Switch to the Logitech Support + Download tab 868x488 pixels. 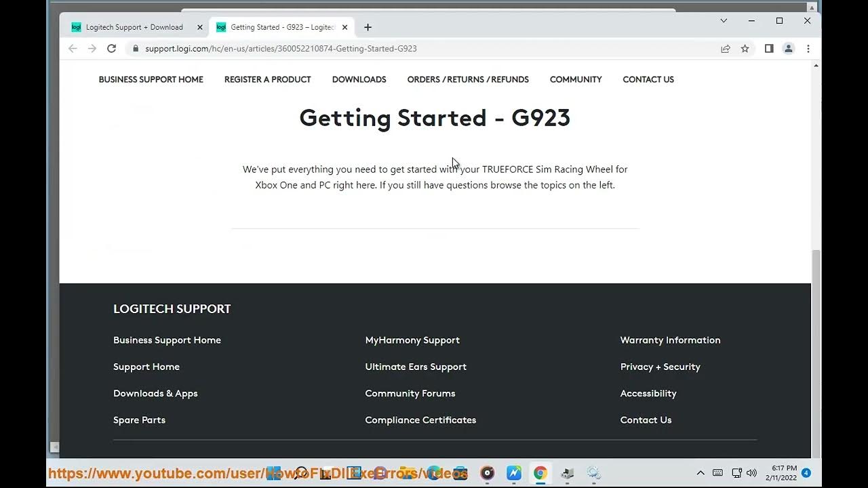tap(134, 27)
